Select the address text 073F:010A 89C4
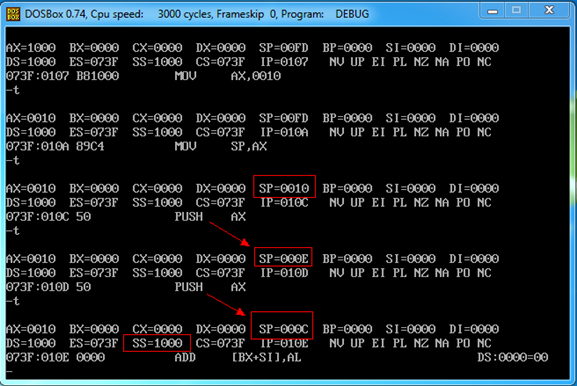Image resolution: width=577 pixels, height=386 pixels. click(55, 146)
